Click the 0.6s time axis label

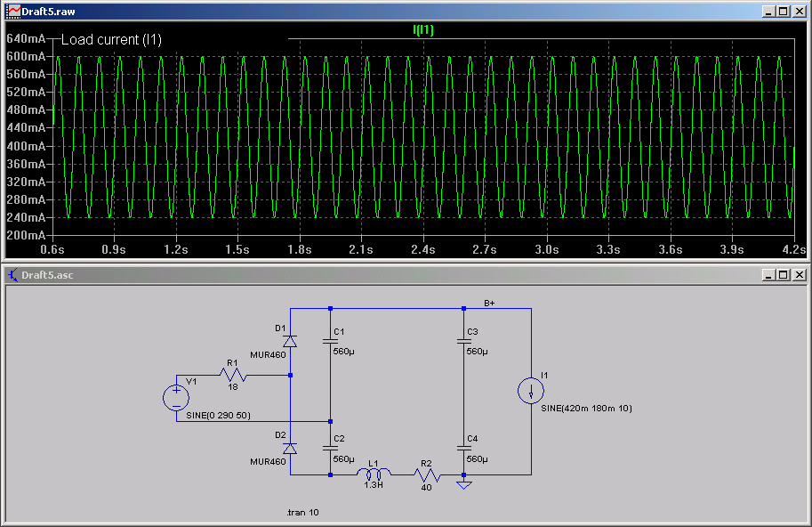click(x=52, y=250)
